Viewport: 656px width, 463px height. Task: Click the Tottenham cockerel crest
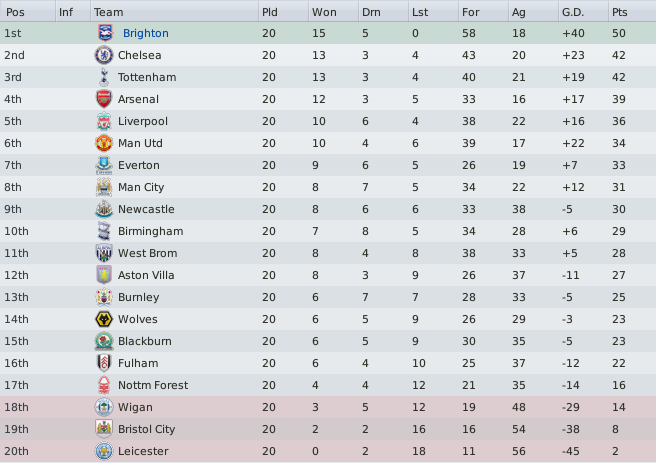[x=104, y=77]
